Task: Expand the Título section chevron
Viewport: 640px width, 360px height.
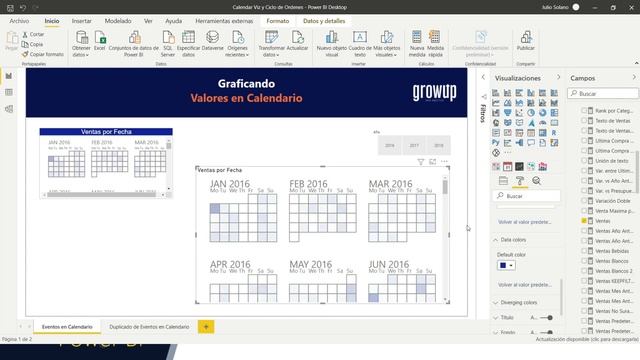Action: [496, 318]
